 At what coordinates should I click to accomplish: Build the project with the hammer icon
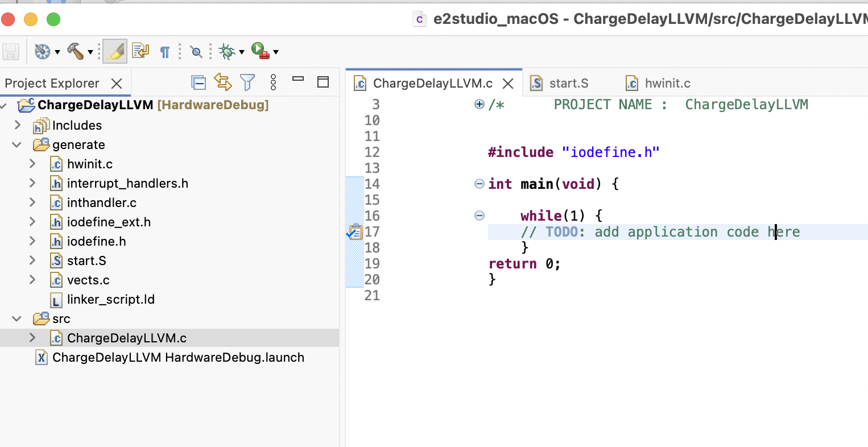(77, 51)
